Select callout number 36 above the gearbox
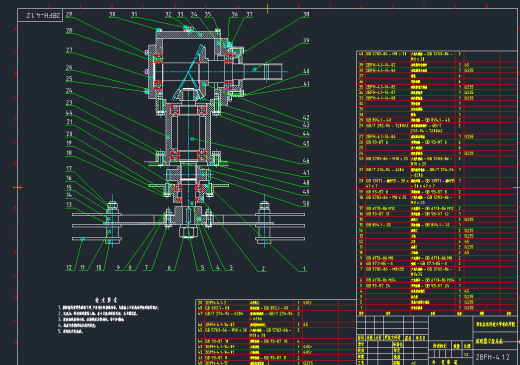 point(235,15)
